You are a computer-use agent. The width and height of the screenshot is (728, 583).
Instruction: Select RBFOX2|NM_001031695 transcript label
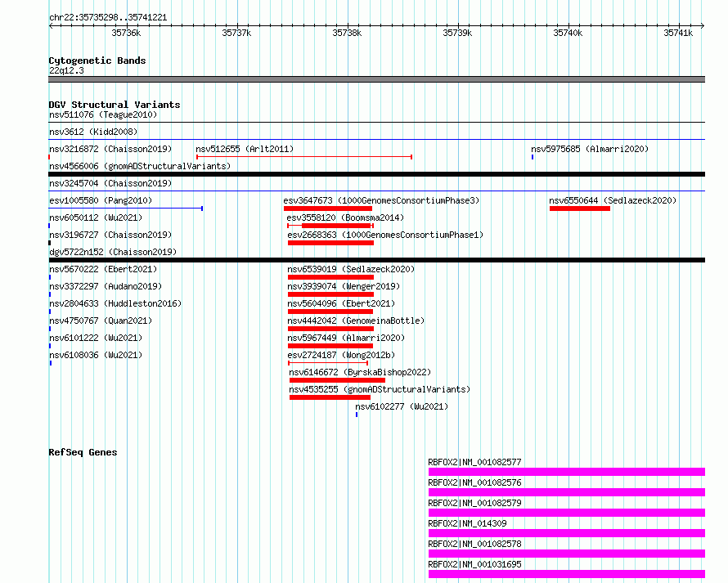(474, 564)
